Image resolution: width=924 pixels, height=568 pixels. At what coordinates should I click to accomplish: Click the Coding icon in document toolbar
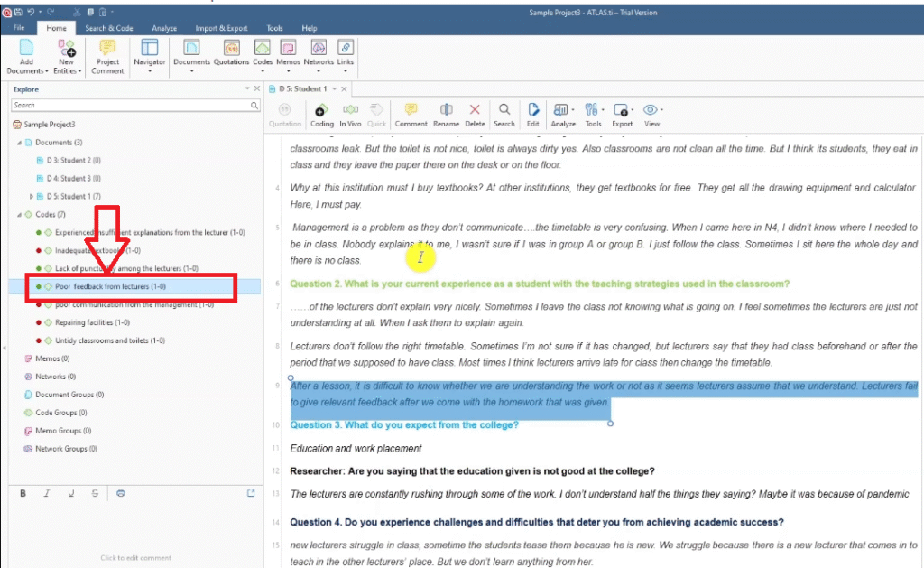[x=321, y=114]
